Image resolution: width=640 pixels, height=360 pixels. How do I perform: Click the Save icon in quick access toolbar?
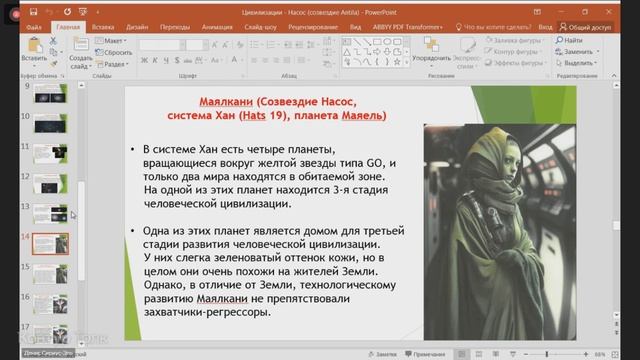pyautogui.click(x=33, y=12)
